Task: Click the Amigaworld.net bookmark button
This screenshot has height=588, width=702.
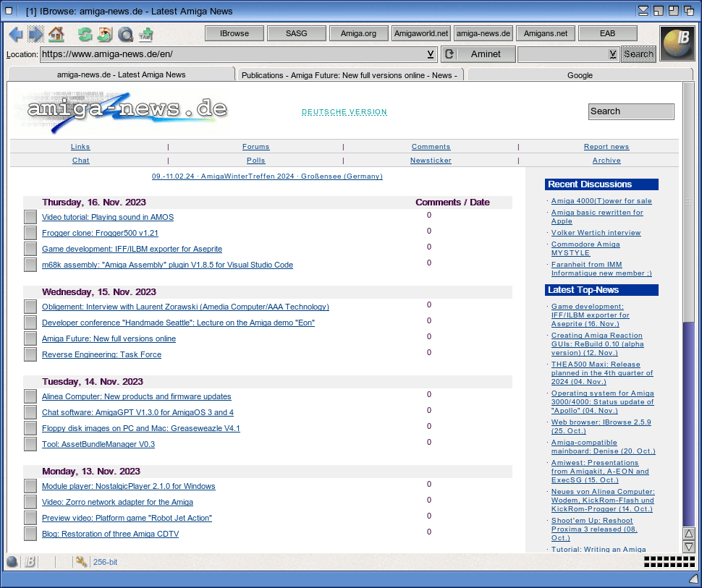Action: [421, 33]
